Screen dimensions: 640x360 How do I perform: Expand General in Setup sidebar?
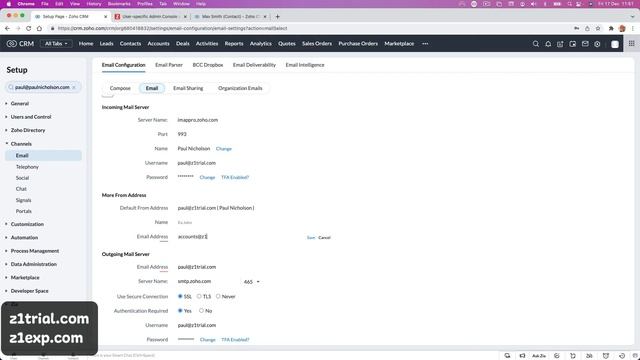pos(20,104)
